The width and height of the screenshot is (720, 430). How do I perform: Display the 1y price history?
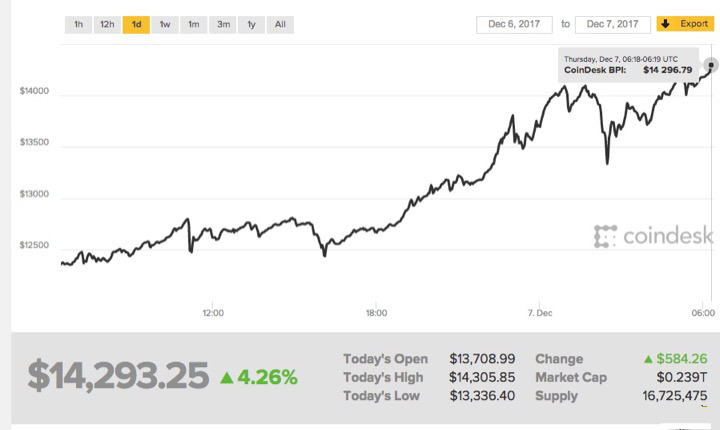251,23
